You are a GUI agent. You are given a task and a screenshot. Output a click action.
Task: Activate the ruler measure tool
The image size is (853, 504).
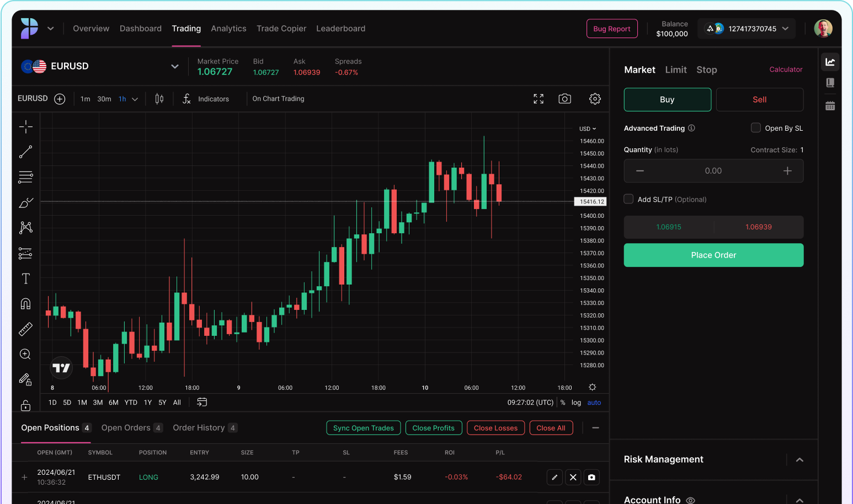click(x=25, y=329)
